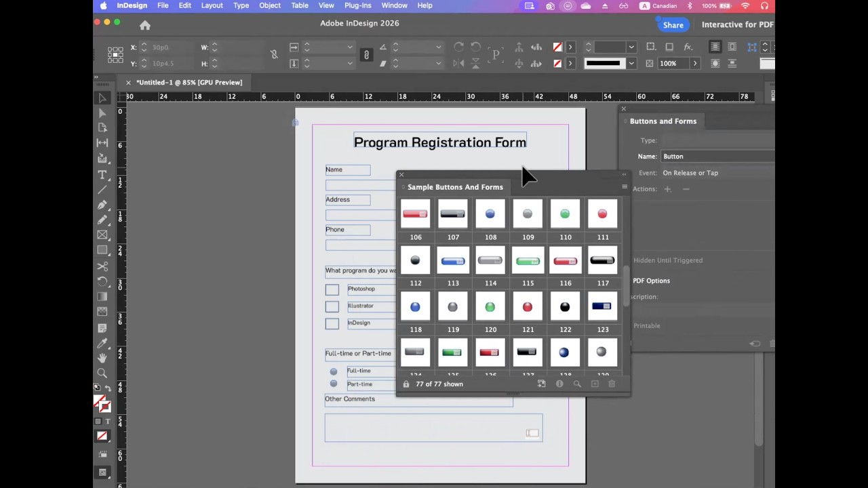Screen dimensions: 868x488
Task: Select the Rectangle Frame tool
Action: click(102, 235)
